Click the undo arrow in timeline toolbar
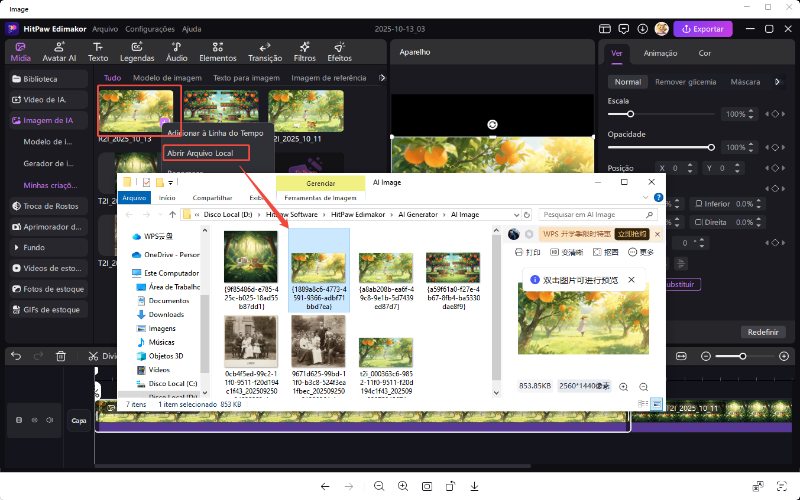This screenshot has height=500, width=800. [x=14, y=356]
